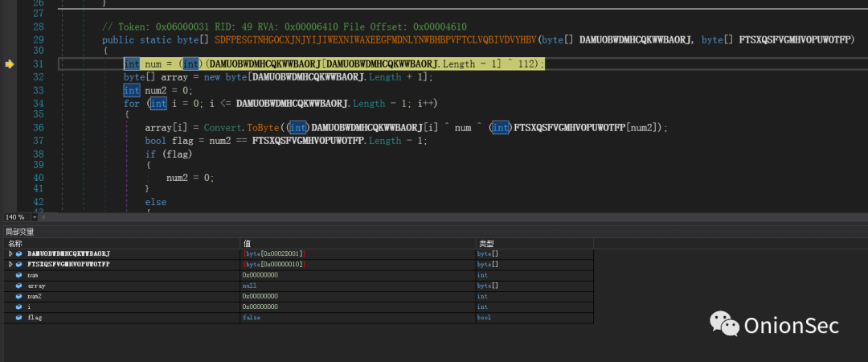Image resolution: width=868 pixels, height=362 pixels.
Task: Click the editor horizontal scrollbar left arrow
Action: [x=43, y=217]
